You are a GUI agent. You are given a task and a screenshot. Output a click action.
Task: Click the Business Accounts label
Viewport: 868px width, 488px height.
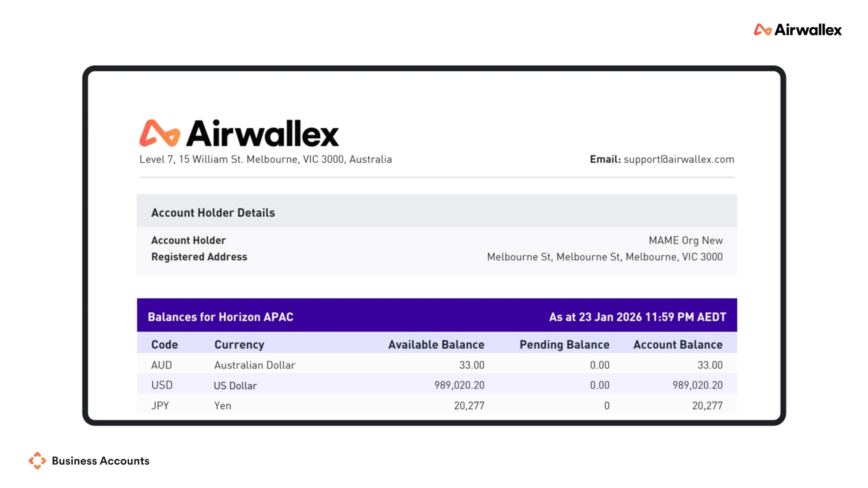[x=100, y=461]
